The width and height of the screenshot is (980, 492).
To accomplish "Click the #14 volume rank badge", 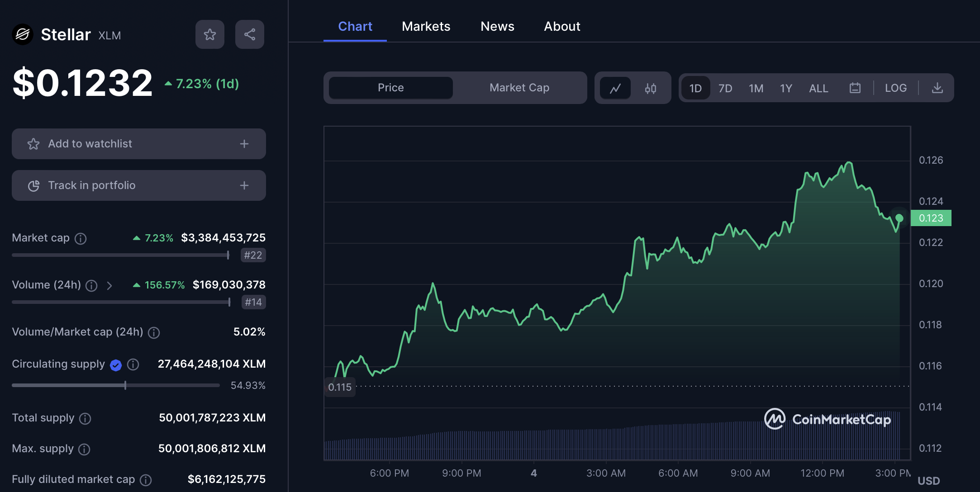I will 254,302.
